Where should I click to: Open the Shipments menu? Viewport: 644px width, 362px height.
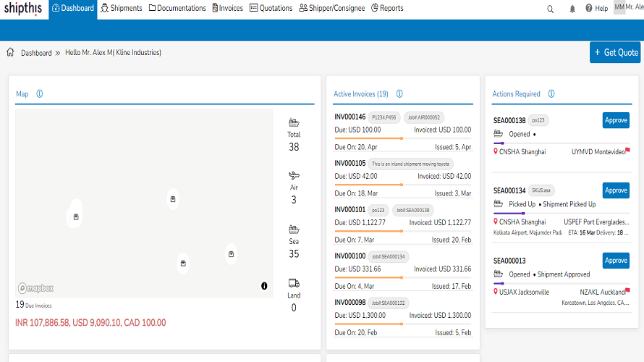(x=121, y=8)
